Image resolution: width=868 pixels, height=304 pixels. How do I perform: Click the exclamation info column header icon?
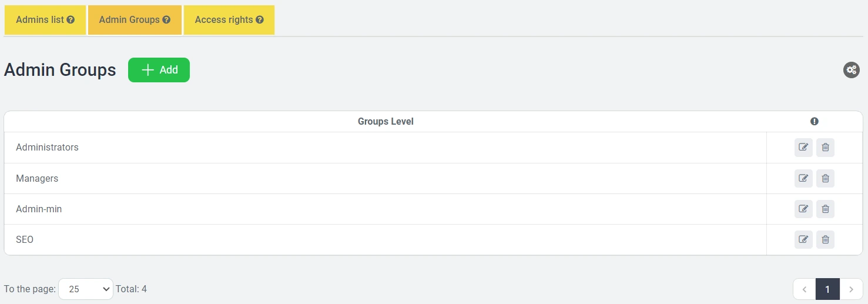814,122
